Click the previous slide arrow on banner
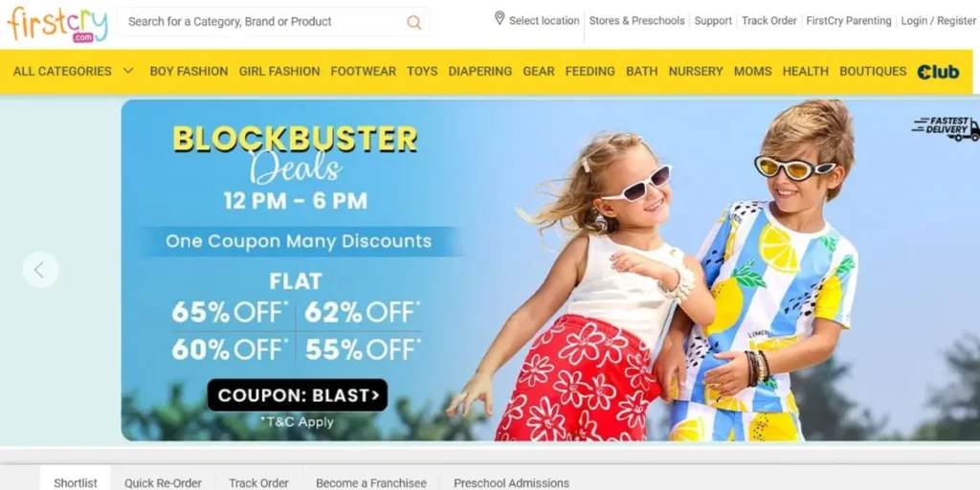Image resolution: width=980 pixels, height=490 pixels. (40, 269)
